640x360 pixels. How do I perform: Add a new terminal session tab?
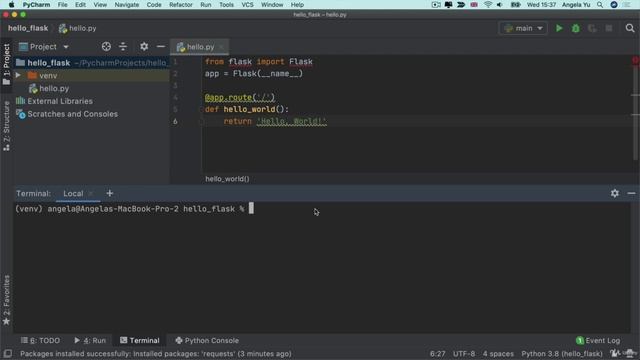point(109,193)
